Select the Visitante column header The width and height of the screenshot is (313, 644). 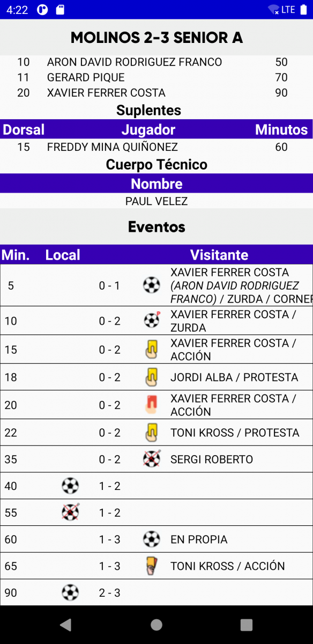click(219, 254)
